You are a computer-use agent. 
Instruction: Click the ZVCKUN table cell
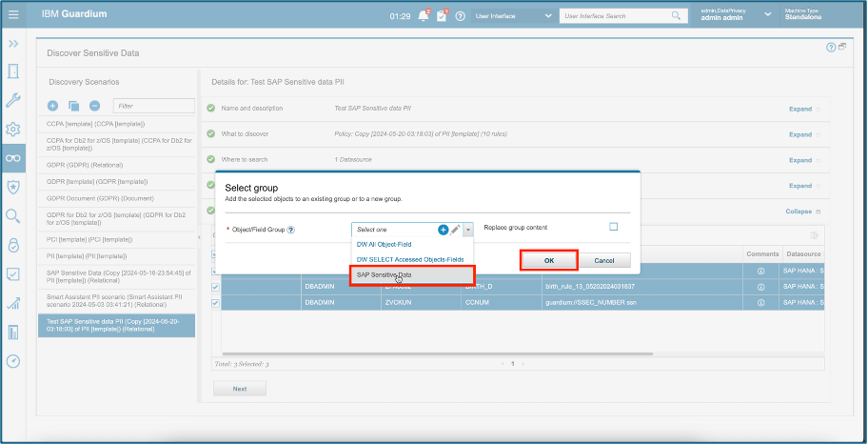pos(421,303)
